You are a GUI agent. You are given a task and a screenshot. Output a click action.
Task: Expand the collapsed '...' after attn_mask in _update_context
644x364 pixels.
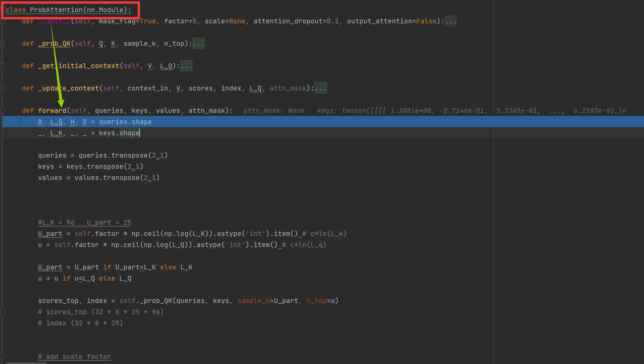(320, 88)
